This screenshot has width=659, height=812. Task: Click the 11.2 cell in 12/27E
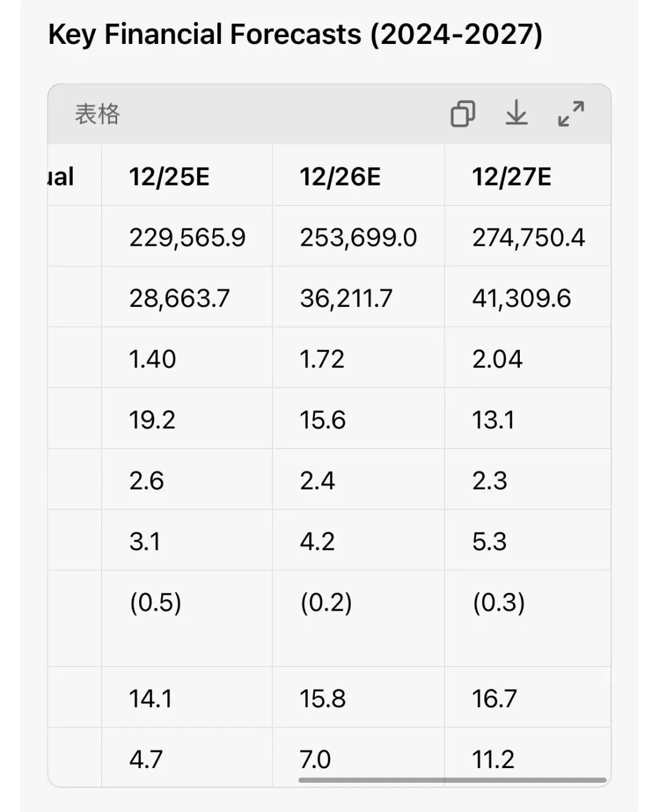pyautogui.click(x=493, y=760)
